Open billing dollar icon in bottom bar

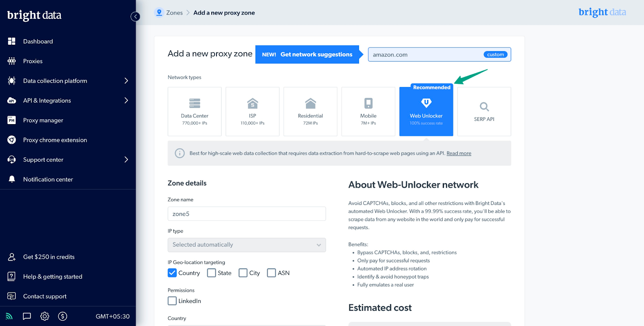(62, 316)
